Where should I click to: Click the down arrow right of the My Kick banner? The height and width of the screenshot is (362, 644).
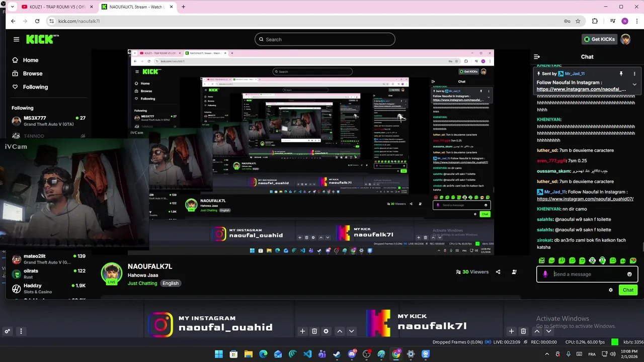click(x=548, y=331)
